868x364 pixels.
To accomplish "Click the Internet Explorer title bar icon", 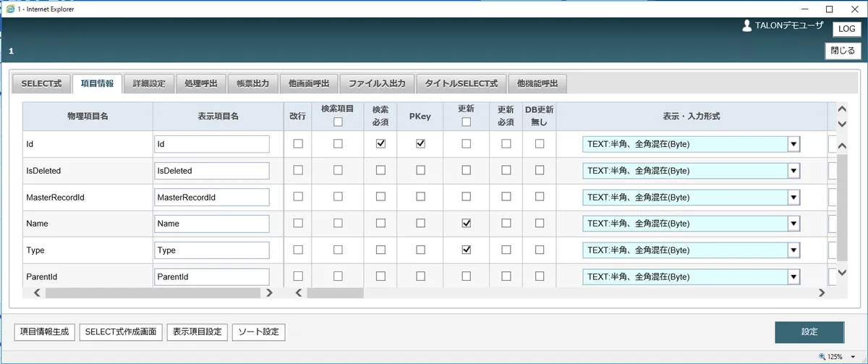I will pos(10,9).
